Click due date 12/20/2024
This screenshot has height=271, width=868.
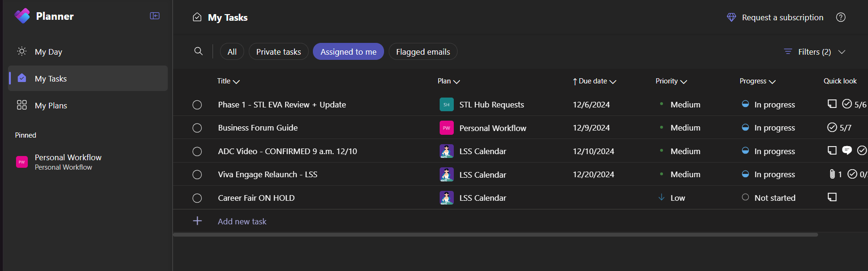(593, 174)
